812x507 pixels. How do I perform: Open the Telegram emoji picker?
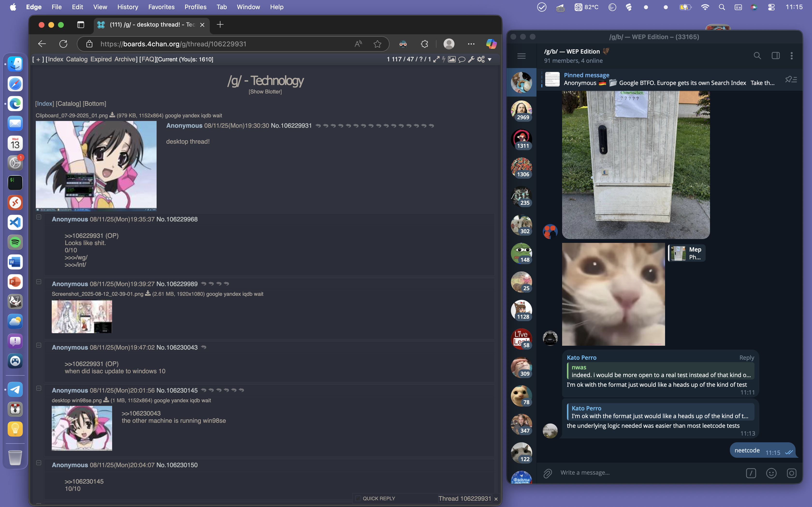tap(771, 473)
